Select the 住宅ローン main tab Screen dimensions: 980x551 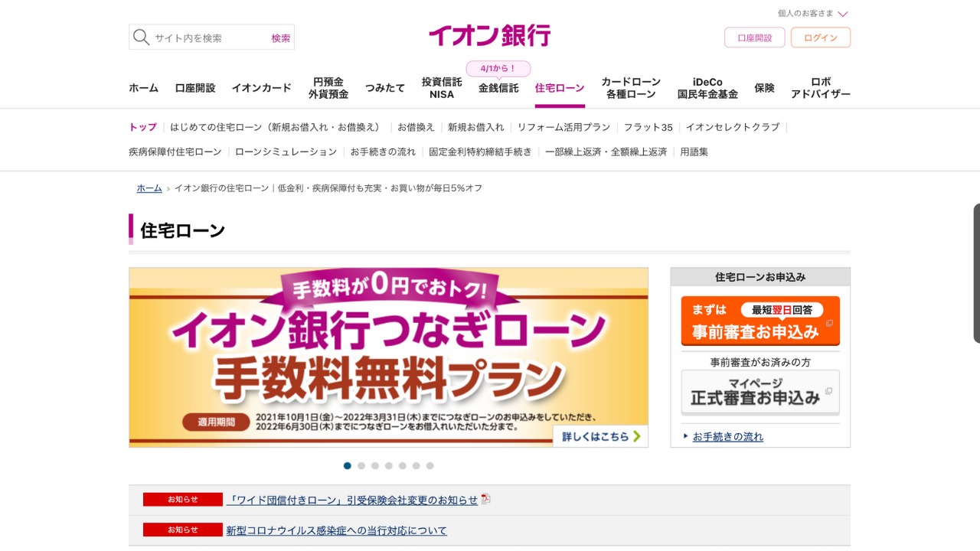[x=560, y=88]
